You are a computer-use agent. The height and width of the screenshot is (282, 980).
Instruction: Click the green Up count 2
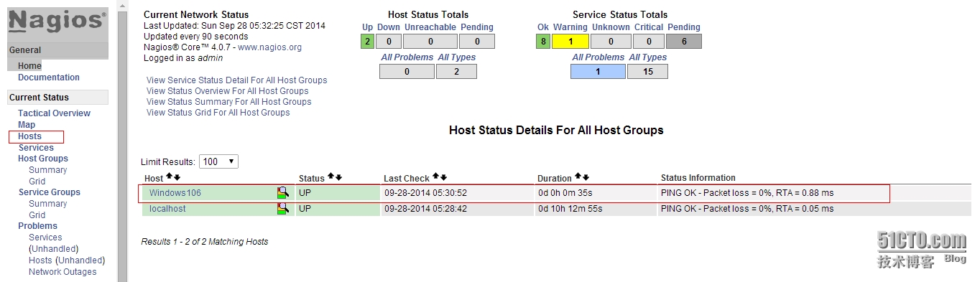367,42
